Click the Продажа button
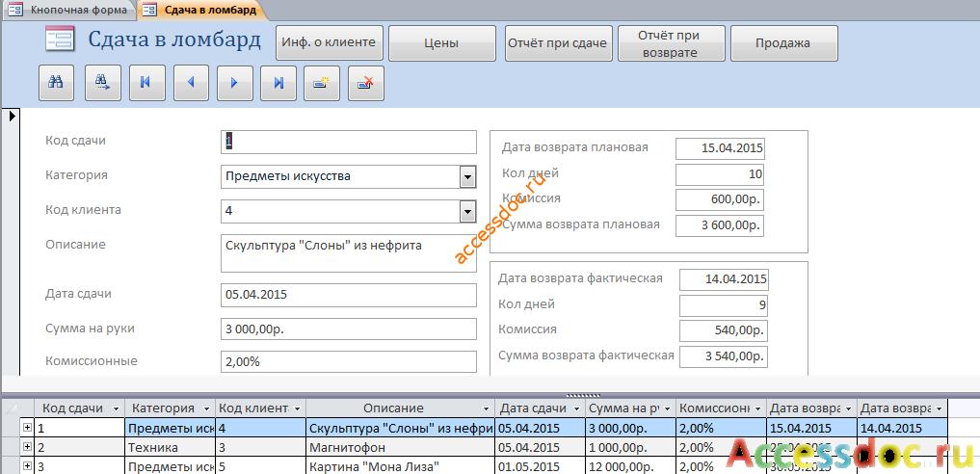 click(x=783, y=43)
